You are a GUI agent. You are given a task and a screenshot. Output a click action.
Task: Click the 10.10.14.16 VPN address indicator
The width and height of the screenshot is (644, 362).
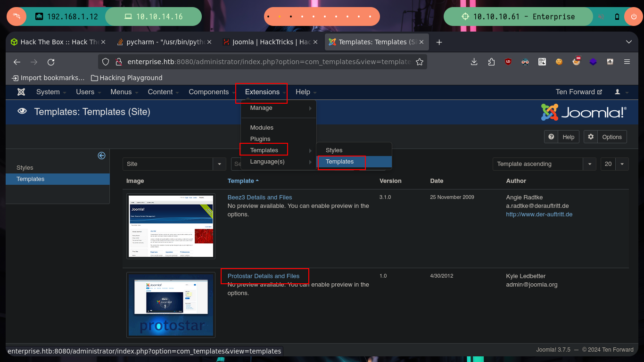pos(153,16)
